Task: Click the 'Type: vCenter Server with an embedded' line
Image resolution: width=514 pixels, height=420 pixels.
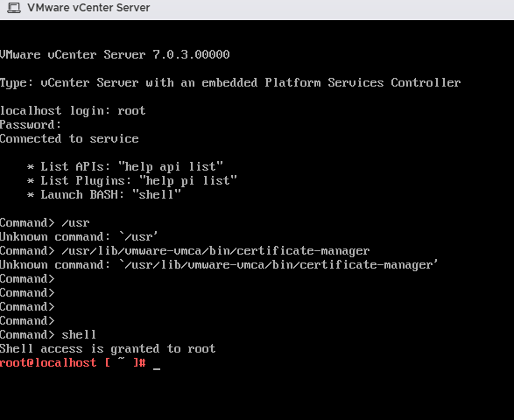Action: [230, 82]
